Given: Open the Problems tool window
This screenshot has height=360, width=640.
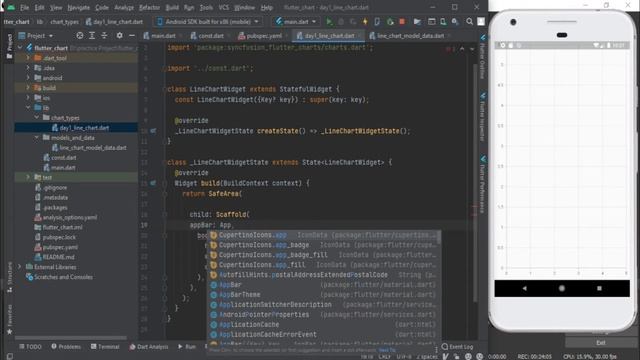Looking at the screenshot, I should coord(66,347).
